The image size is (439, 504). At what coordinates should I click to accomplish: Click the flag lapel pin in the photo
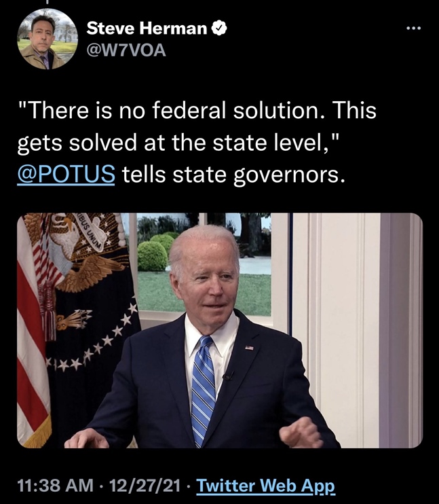(x=249, y=348)
